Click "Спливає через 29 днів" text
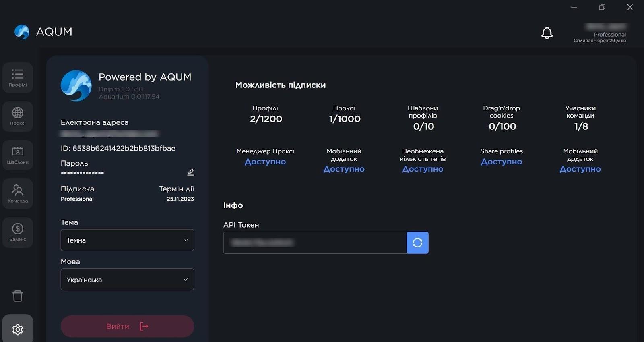644x342 pixels. (600, 41)
